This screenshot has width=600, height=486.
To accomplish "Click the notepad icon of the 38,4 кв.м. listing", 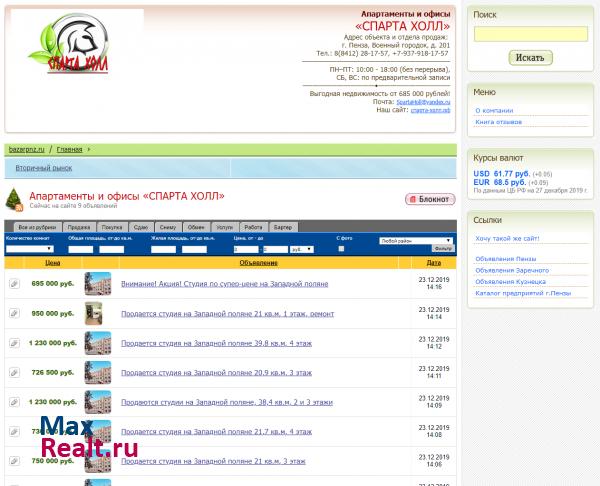I will point(14,402).
